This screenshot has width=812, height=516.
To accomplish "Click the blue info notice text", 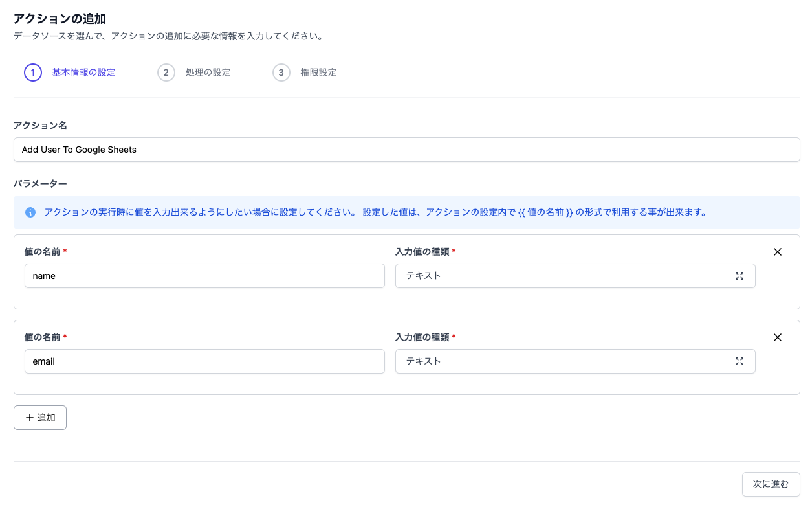I will tap(375, 212).
